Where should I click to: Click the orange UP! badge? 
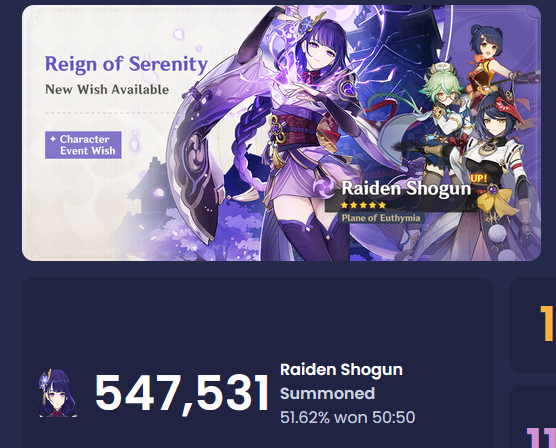coord(478,178)
